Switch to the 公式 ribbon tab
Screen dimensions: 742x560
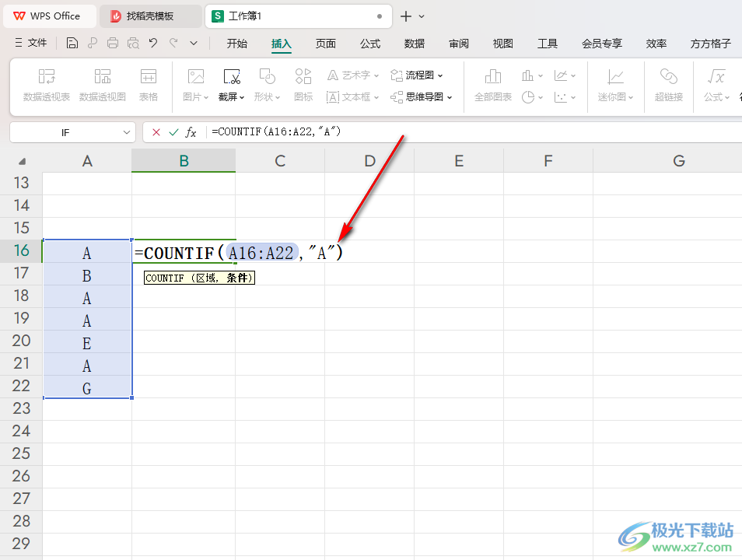(370, 44)
